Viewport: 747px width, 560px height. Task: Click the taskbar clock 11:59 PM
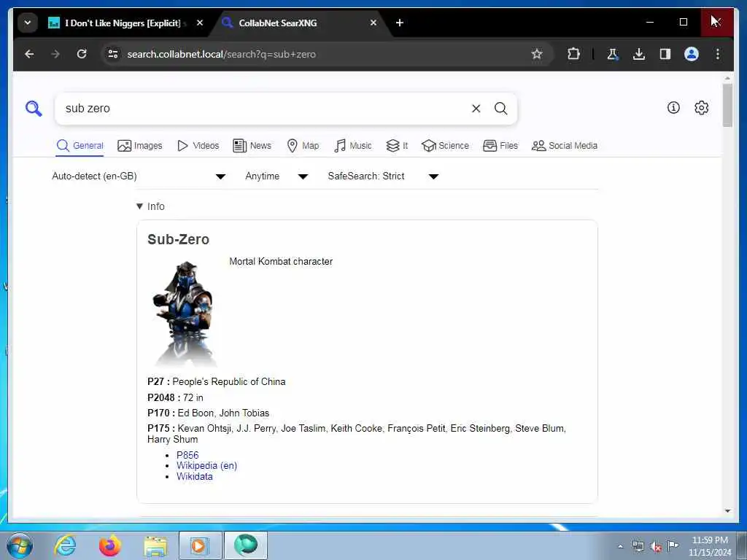pyautogui.click(x=710, y=540)
